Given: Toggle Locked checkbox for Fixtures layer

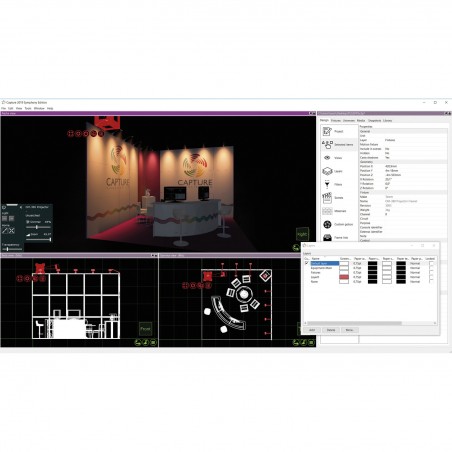Looking at the screenshot, I should (431, 272).
